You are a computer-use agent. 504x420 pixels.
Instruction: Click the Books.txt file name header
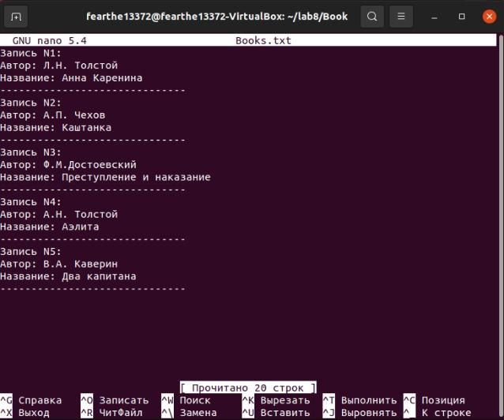263,41
